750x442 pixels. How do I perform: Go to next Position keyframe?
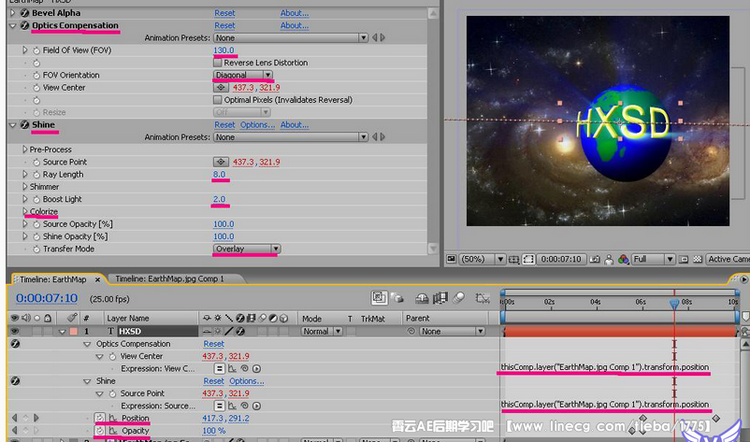[x=36, y=418]
